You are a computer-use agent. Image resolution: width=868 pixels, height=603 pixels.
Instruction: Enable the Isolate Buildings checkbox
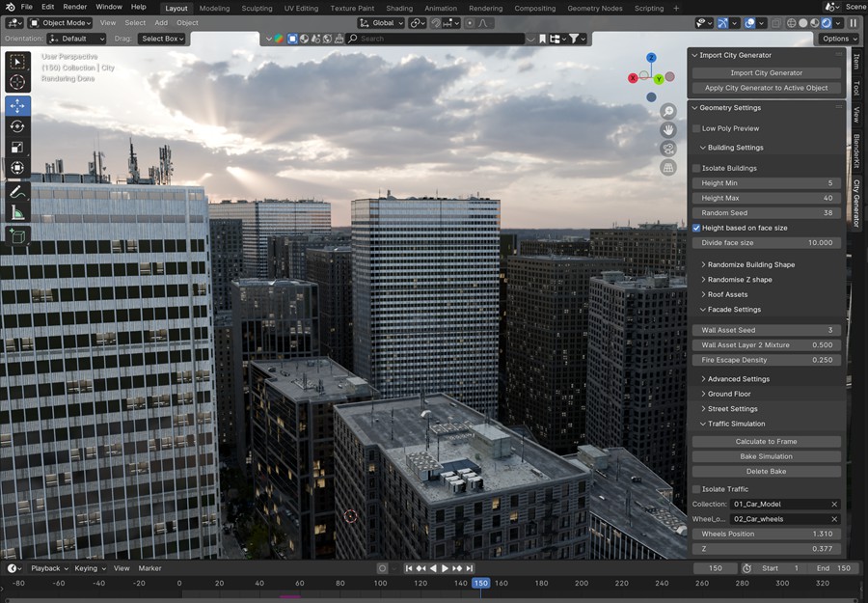click(x=696, y=168)
